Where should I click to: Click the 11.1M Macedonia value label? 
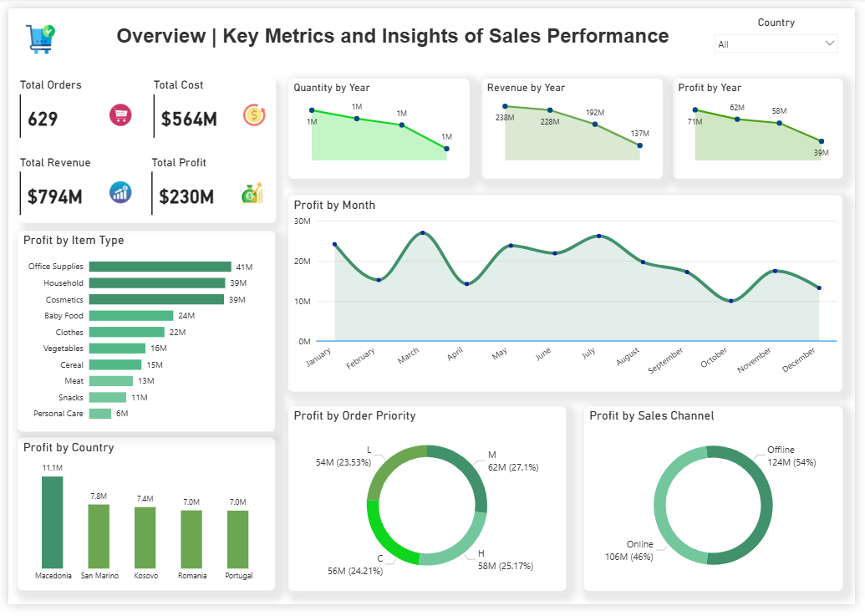[53, 468]
